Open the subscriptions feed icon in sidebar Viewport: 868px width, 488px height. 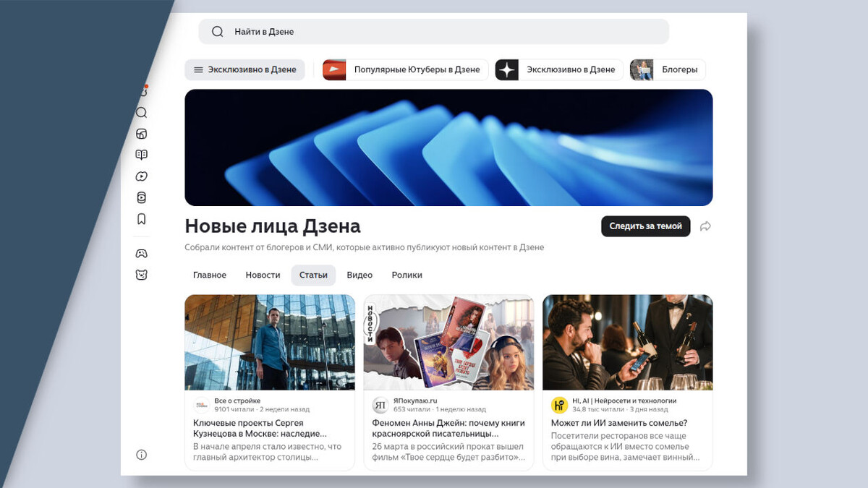142,134
